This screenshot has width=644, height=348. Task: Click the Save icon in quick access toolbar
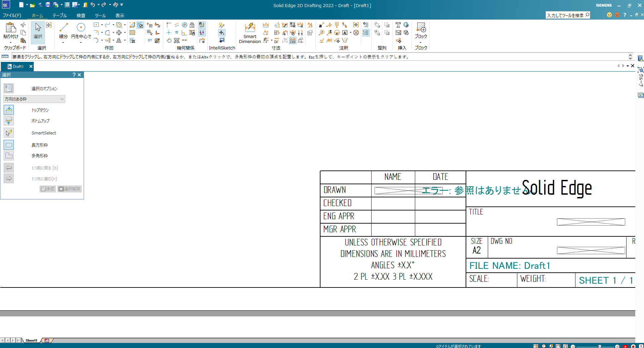(48, 5)
